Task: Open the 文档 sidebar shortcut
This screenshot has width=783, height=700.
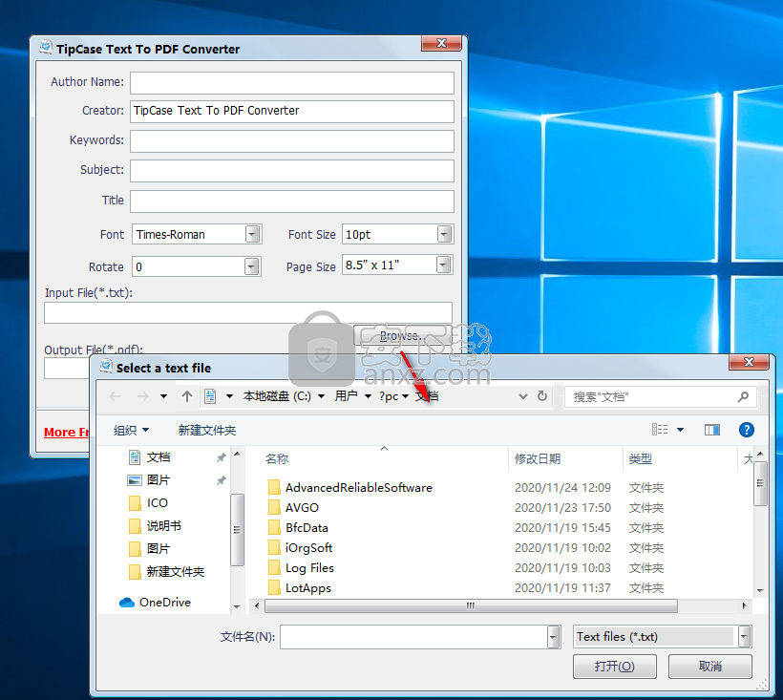Action: [x=150, y=456]
